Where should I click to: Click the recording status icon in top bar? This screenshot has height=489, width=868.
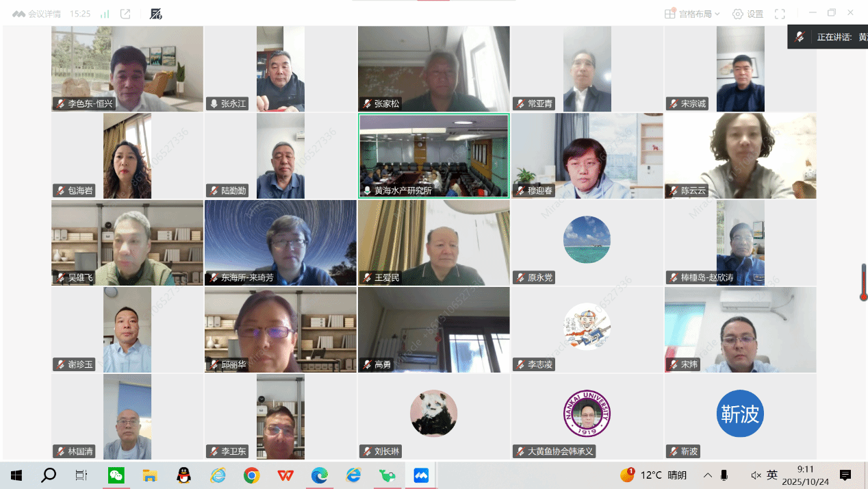[156, 14]
